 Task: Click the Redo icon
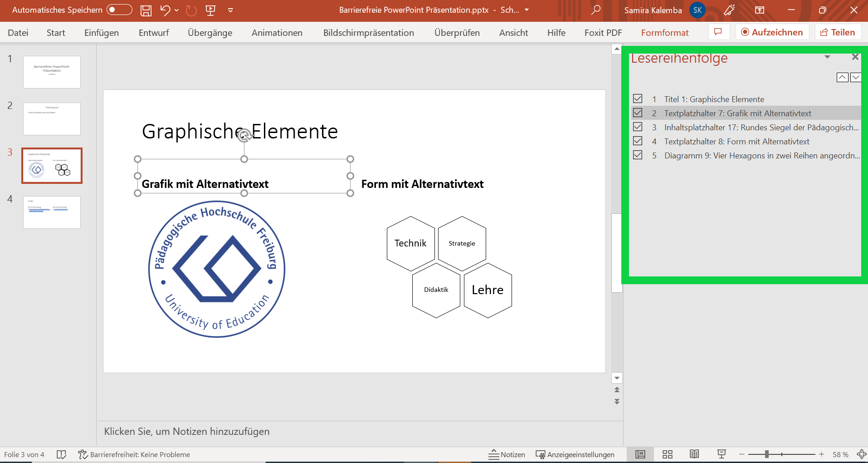point(191,10)
